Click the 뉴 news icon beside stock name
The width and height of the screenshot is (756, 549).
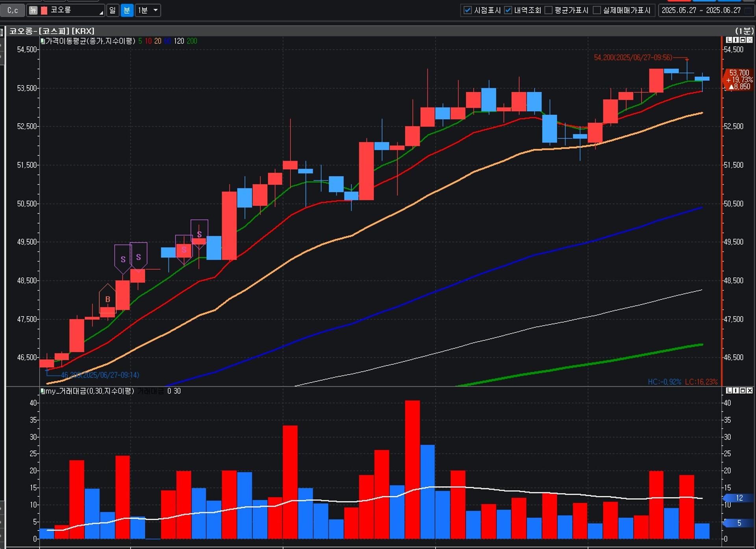click(33, 10)
